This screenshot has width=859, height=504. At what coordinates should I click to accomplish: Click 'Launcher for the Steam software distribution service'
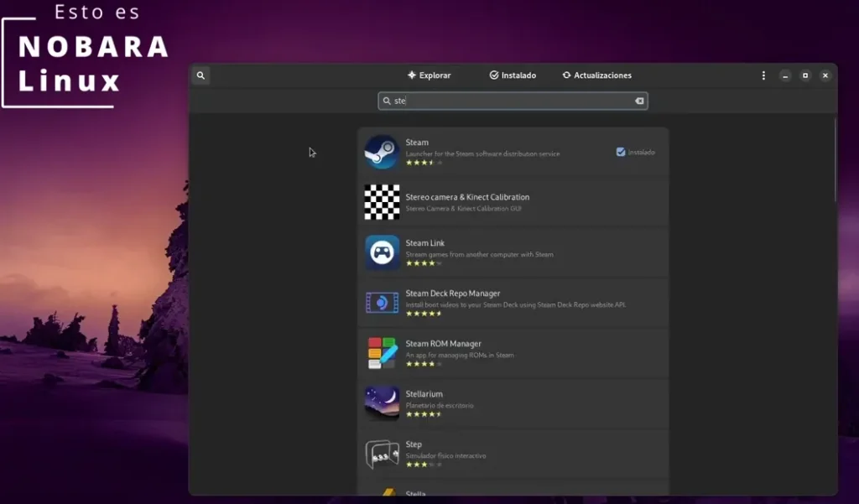coord(482,154)
